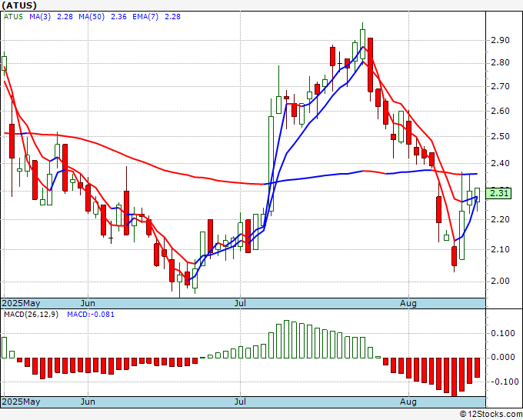
Task: Click the lowest red MACD bar in August
Action: 455,377
